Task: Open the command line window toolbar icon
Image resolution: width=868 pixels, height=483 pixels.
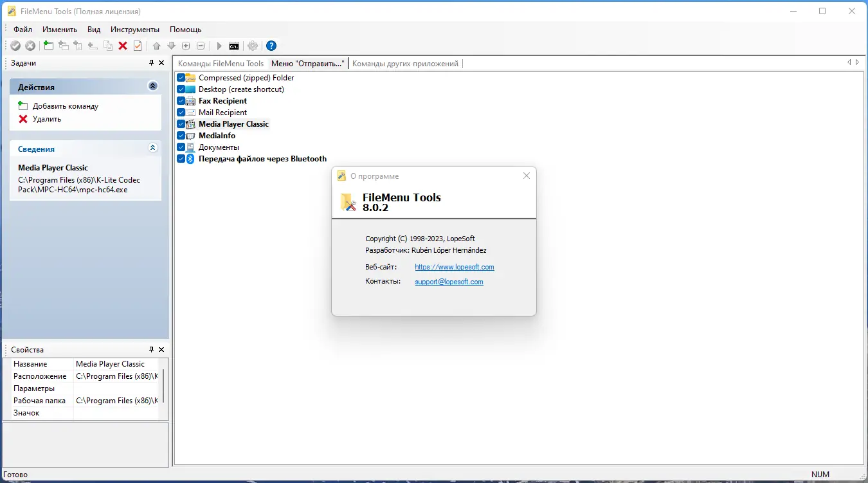Action: (x=233, y=46)
